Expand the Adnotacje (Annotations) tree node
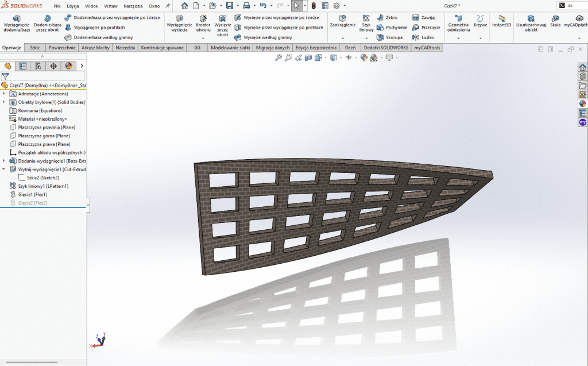The image size is (588, 366). click(x=4, y=94)
